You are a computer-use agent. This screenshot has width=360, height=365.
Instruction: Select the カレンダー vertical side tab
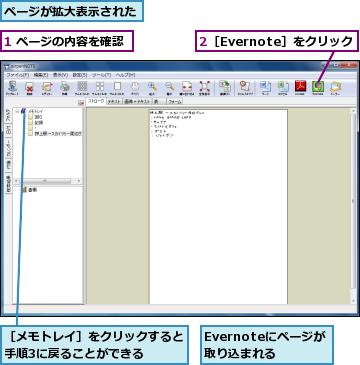tap(8, 148)
